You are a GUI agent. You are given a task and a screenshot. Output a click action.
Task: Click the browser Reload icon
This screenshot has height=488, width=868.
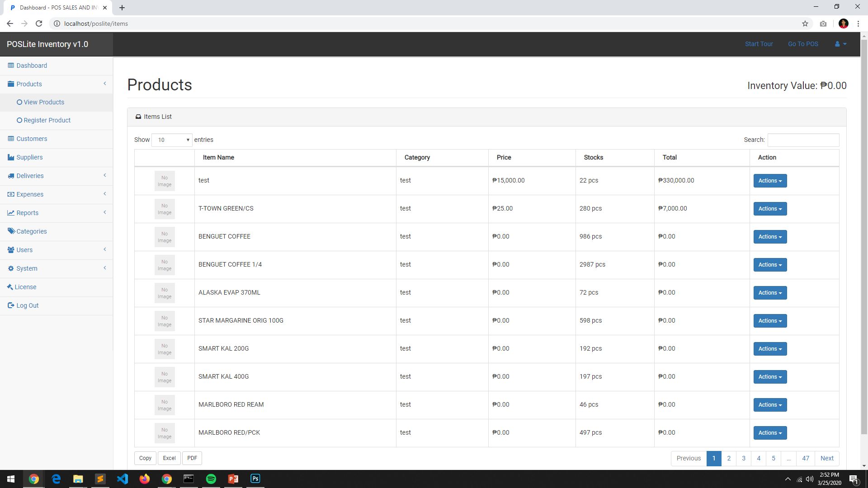click(x=39, y=23)
